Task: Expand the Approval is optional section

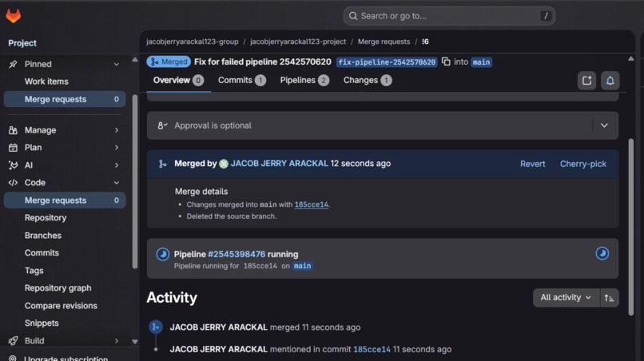Action: pos(604,125)
